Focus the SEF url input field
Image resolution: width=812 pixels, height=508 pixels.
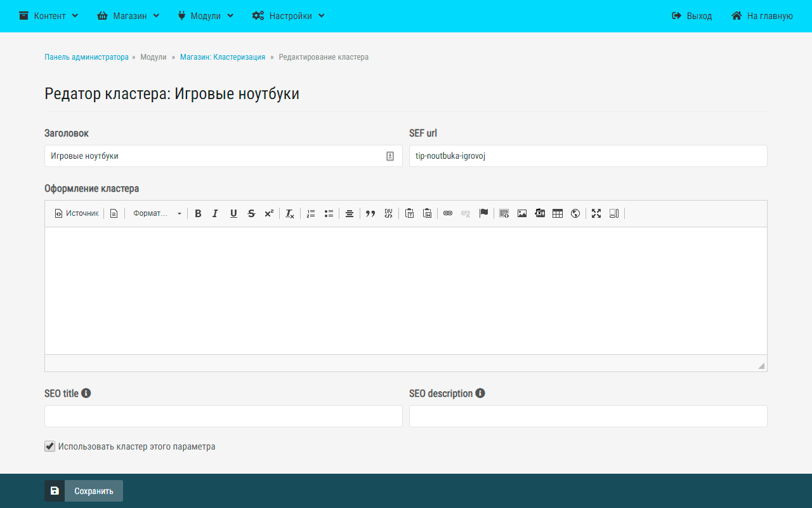pos(588,156)
